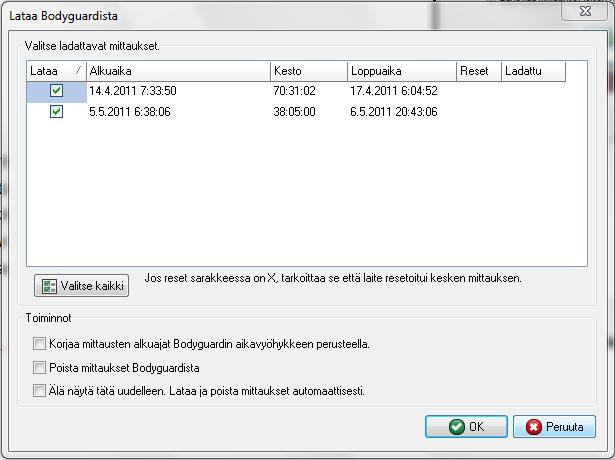Click duration value 70:31:02
The height and width of the screenshot is (460, 615).
(x=295, y=91)
